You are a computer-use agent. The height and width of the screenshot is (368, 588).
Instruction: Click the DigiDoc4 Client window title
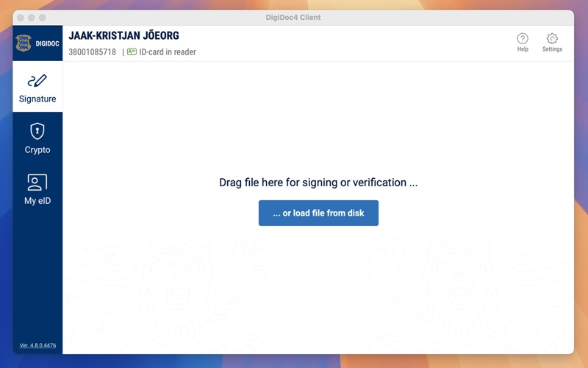click(293, 17)
